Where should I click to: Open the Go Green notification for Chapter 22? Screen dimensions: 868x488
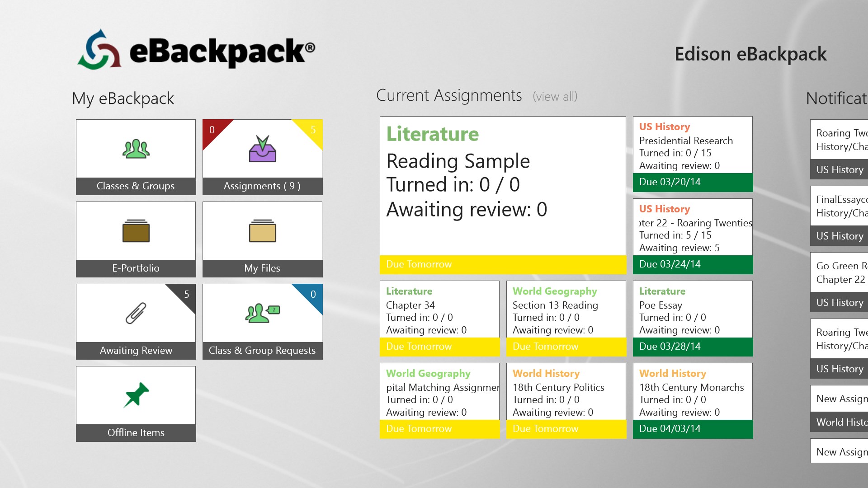click(x=839, y=272)
